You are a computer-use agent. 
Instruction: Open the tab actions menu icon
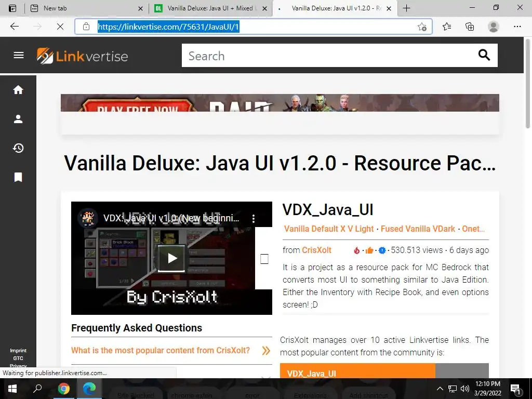(x=12, y=8)
